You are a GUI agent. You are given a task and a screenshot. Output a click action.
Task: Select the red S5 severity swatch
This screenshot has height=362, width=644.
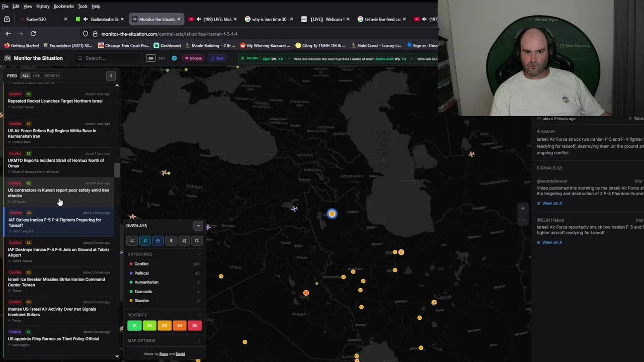(x=195, y=326)
